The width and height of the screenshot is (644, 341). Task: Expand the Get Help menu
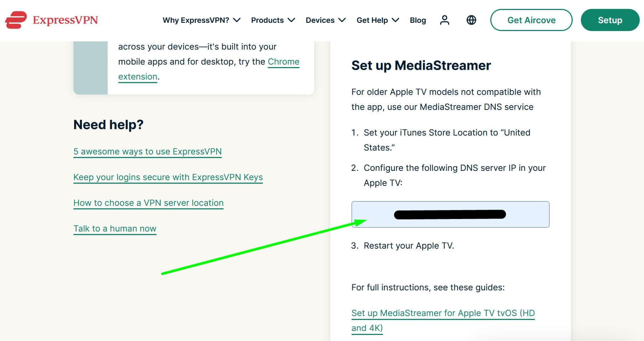[x=378, y=20]
